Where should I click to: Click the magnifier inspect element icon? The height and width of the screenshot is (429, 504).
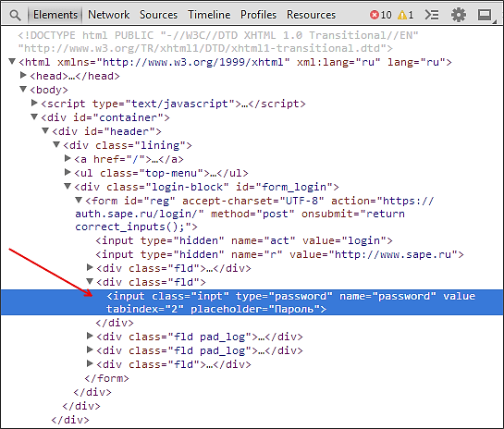point(15,15)
